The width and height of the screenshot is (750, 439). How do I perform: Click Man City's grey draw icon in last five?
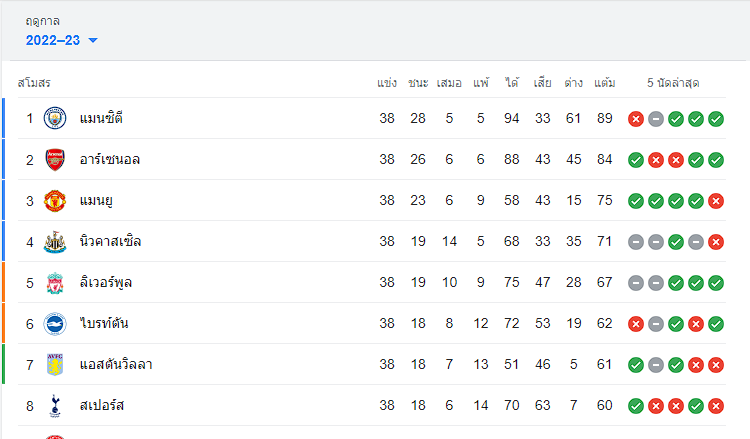(x=656, y=119)
